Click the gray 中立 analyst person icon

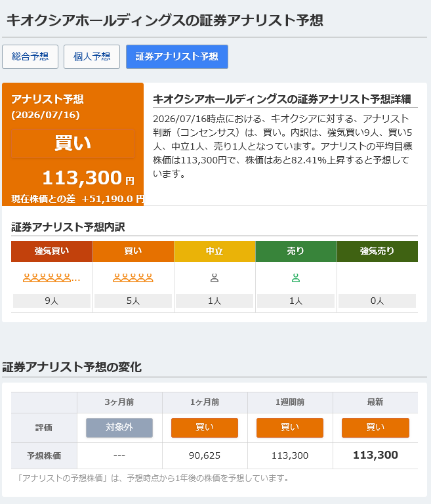tap(215, 278)
